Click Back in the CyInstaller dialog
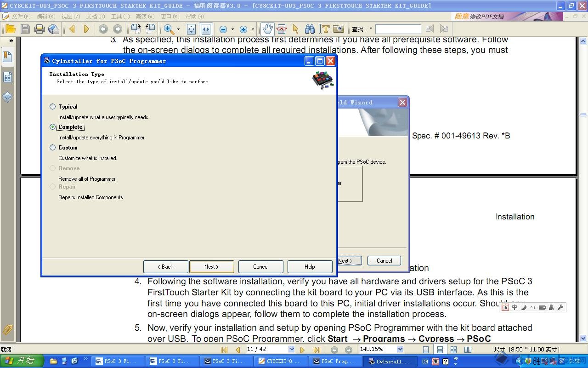This screenshot has height=368, width=588. [165, 267]
